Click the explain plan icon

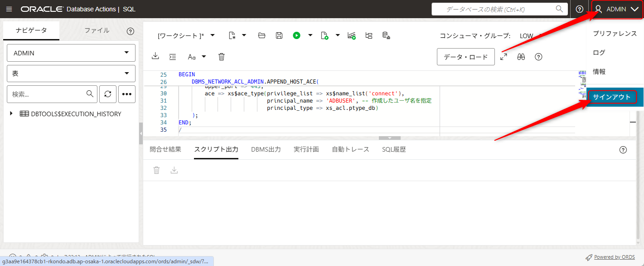click(x=368, y=35)
